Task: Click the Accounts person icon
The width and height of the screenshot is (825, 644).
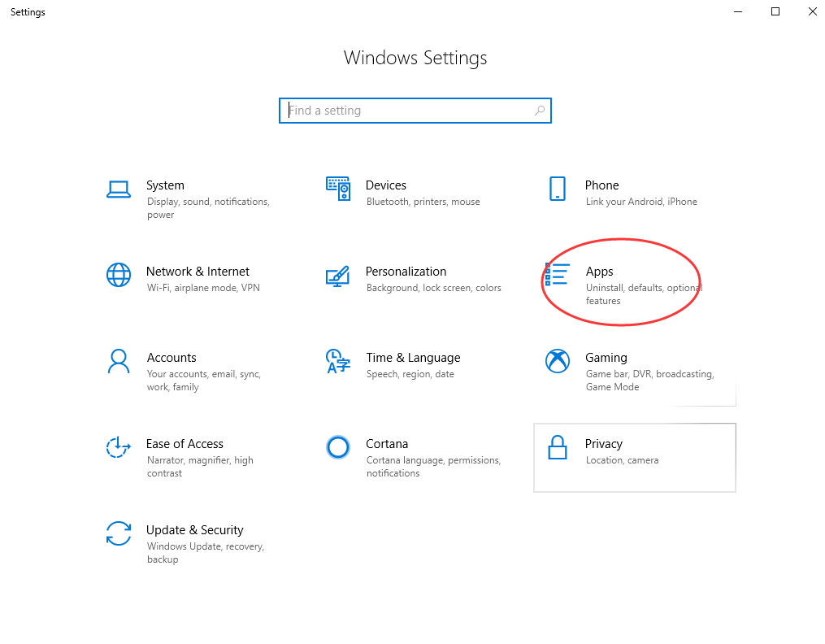Action: [119, 361]
